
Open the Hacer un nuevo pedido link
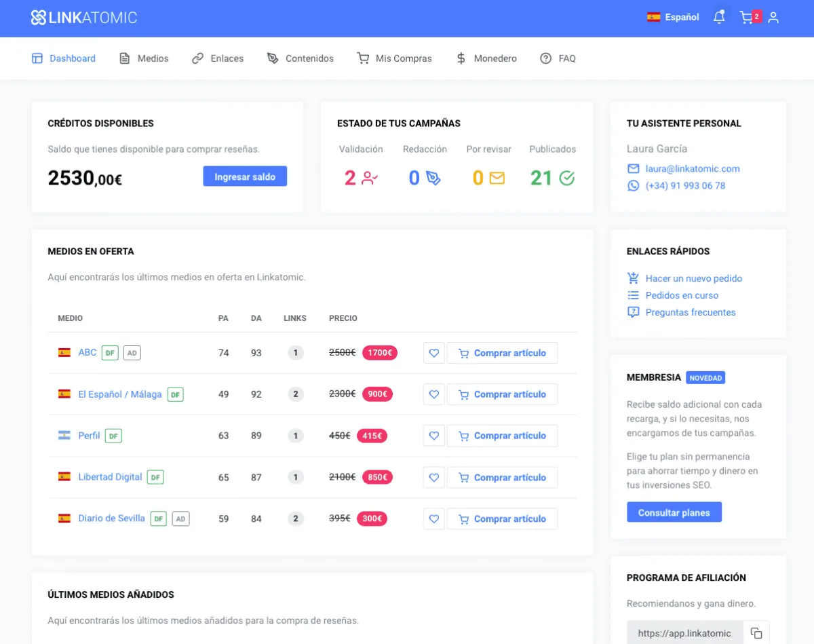click(693, 278)
